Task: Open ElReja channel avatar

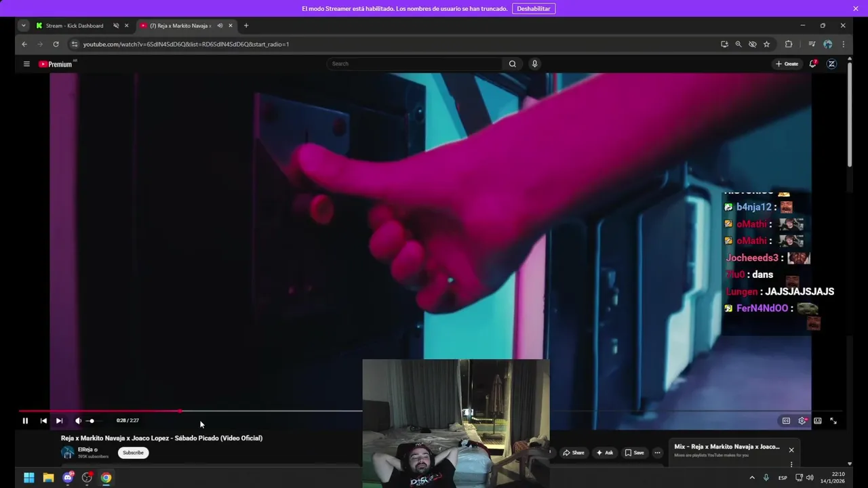Action: [x=68, y=452]
